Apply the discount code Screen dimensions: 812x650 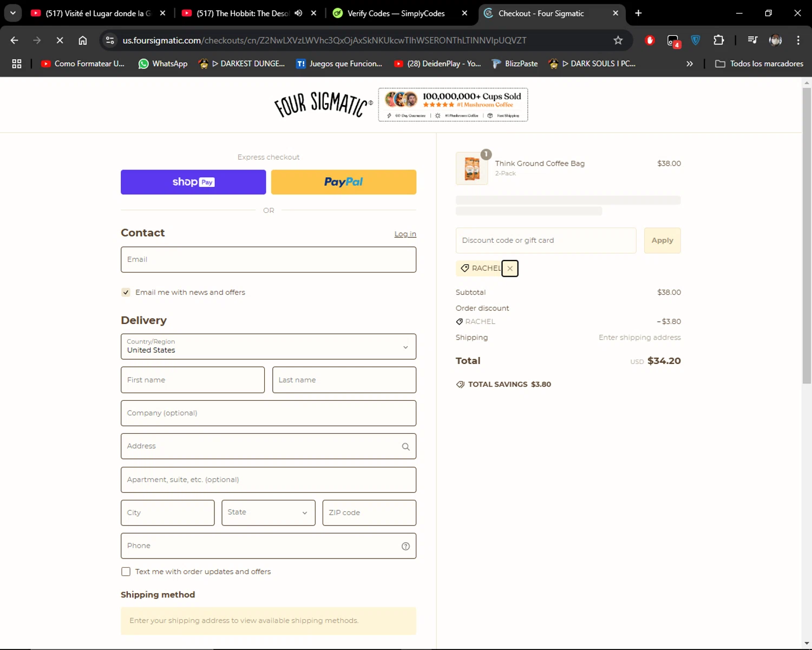point(662,240)
